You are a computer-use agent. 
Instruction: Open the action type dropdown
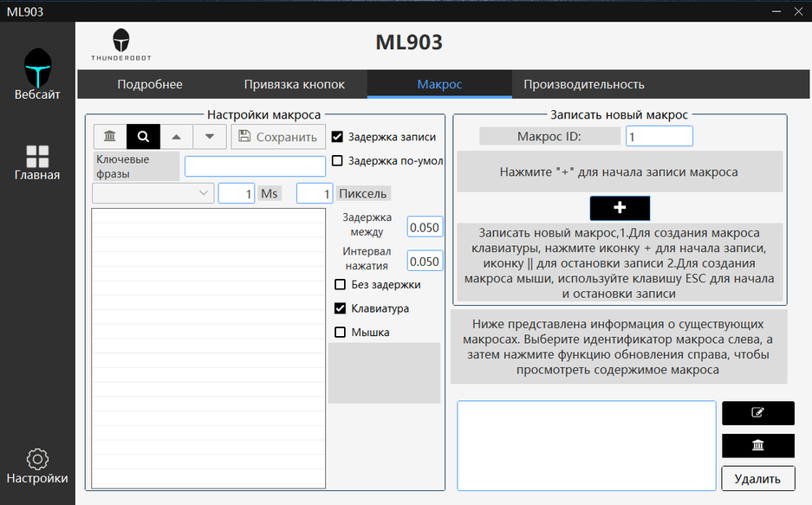153,193
